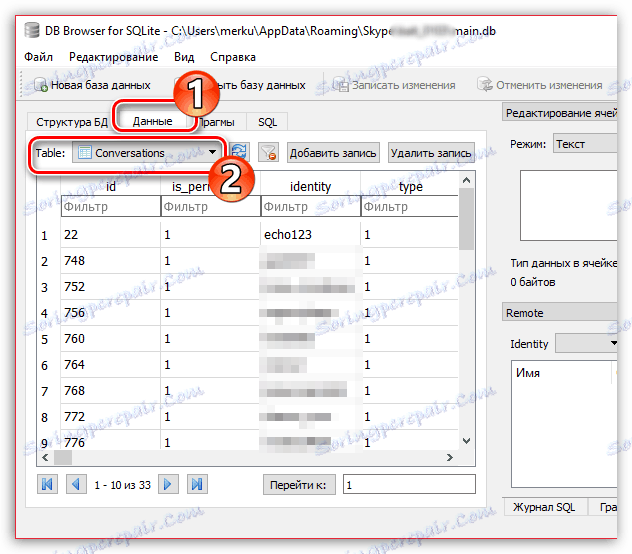
Task: Open the Режим mode dropdown set to Текст
Action: click(585, 144)
